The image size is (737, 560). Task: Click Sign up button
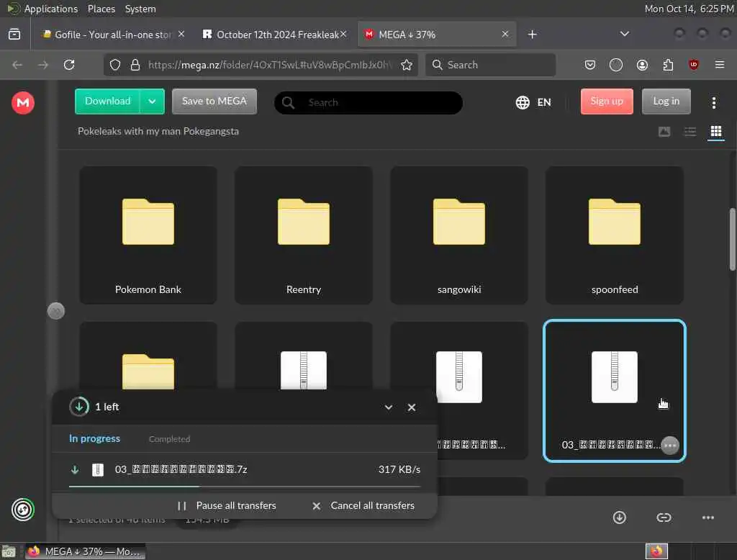[606, 101]
